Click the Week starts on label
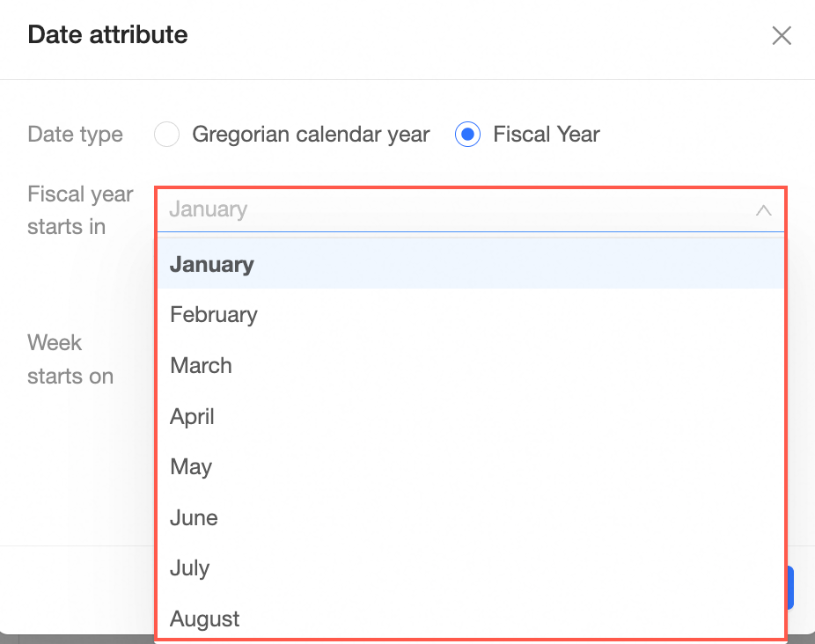Image resolution: width=815 pixels, height=644 pixels. [70, 359]
